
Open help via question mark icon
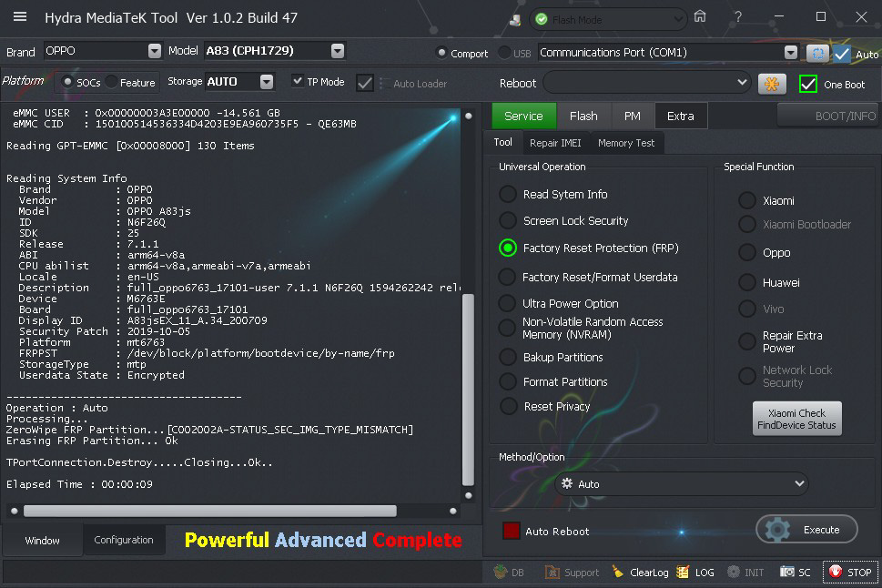pyautogui.click(x=738, y=17)
